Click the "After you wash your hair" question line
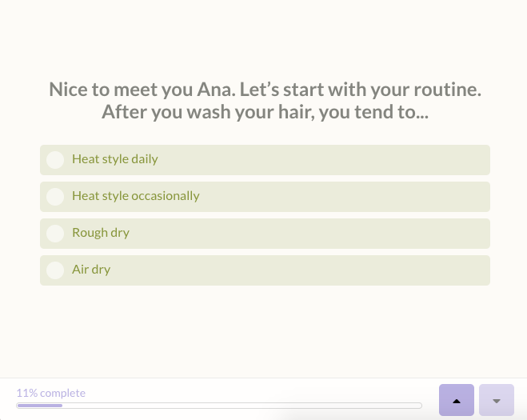Viewport: 527px width, 420px height. pos(265,112)
